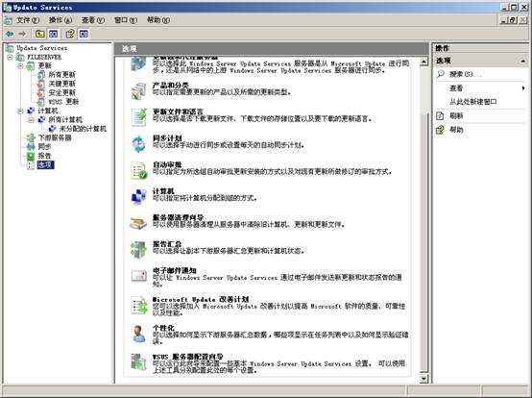
Task: Click the 报告 green icon in tree
Action: pos(31,156)
